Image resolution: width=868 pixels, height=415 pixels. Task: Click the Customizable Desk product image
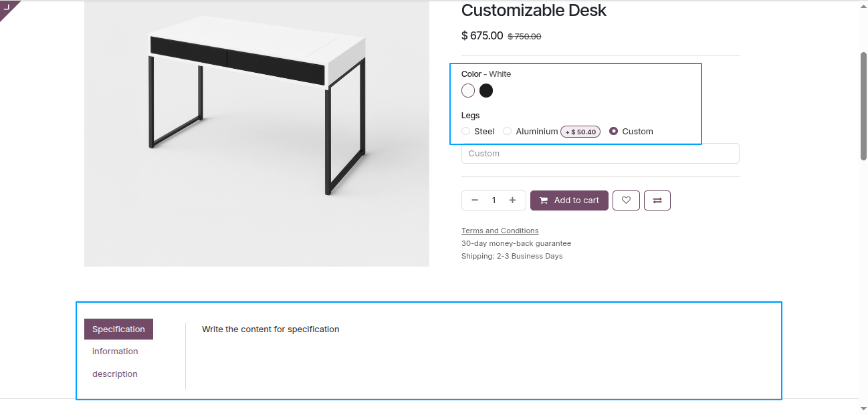(257, 133)
